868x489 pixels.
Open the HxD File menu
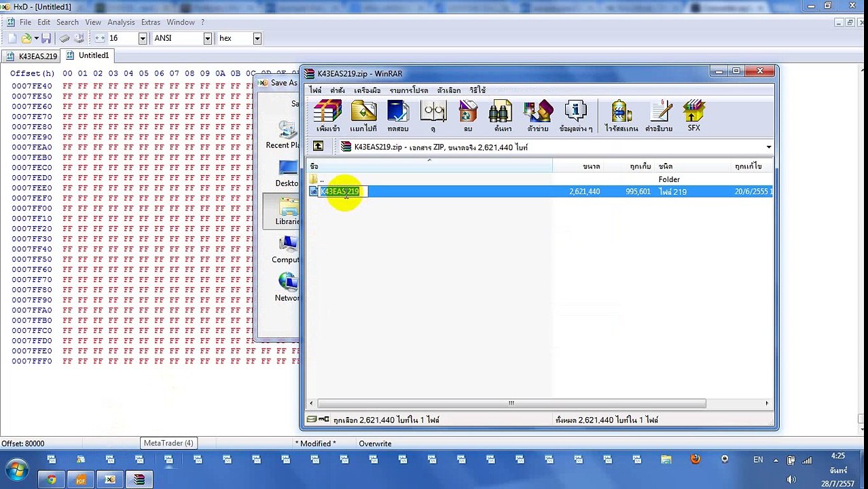(25, 22)
